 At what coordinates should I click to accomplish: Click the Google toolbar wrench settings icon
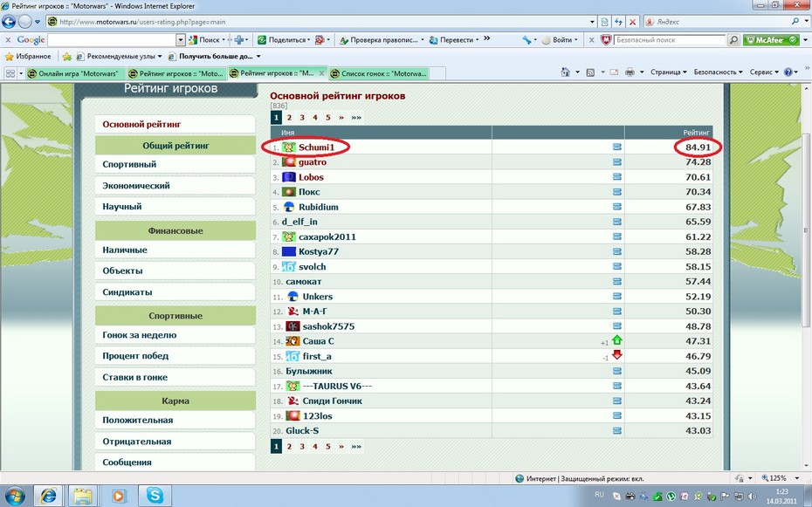pyautogui.click(x=526, y=40)
